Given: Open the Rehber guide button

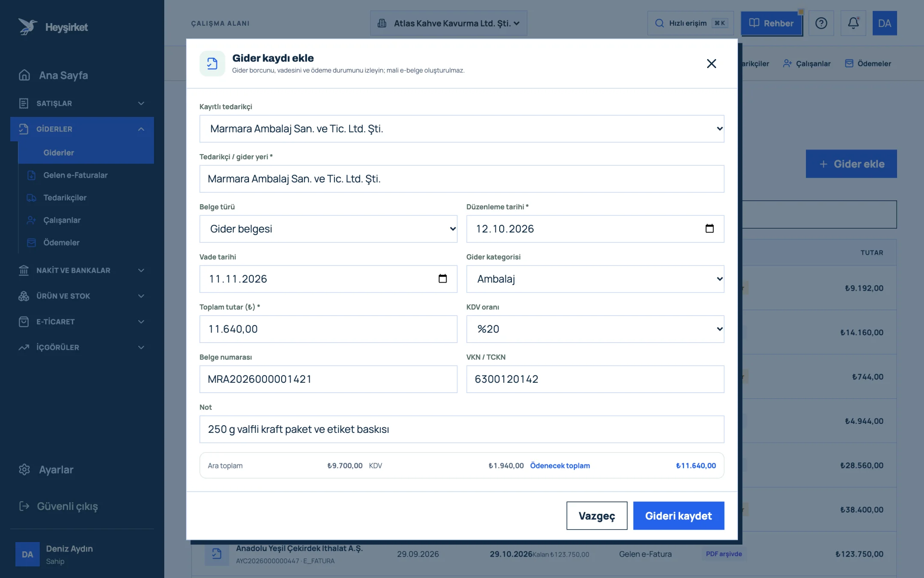Looking at the screenshot, I should (x=772, y=23).
